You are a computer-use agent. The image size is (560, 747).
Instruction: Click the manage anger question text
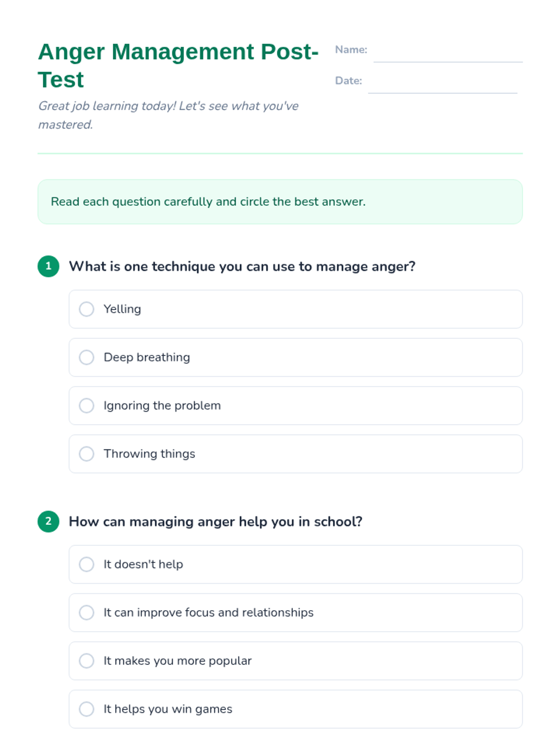242,267
